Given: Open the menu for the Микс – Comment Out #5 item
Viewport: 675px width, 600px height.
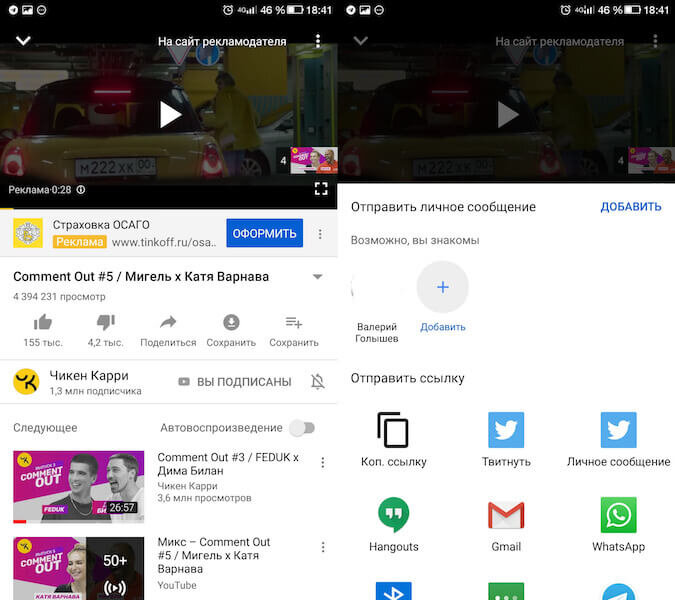Looking at the screenshot, I should 323,547.
